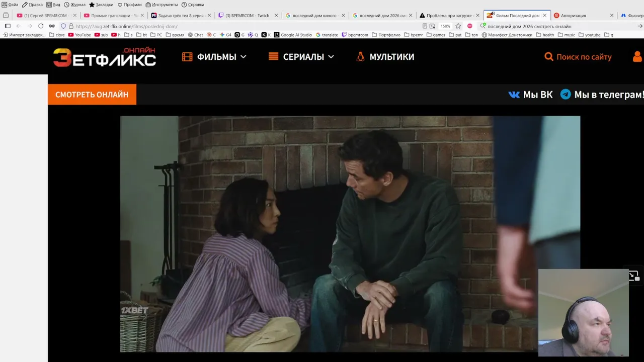Open the Правка menu
The height and width of the screenshot is (362, 644).
point(32,5)
